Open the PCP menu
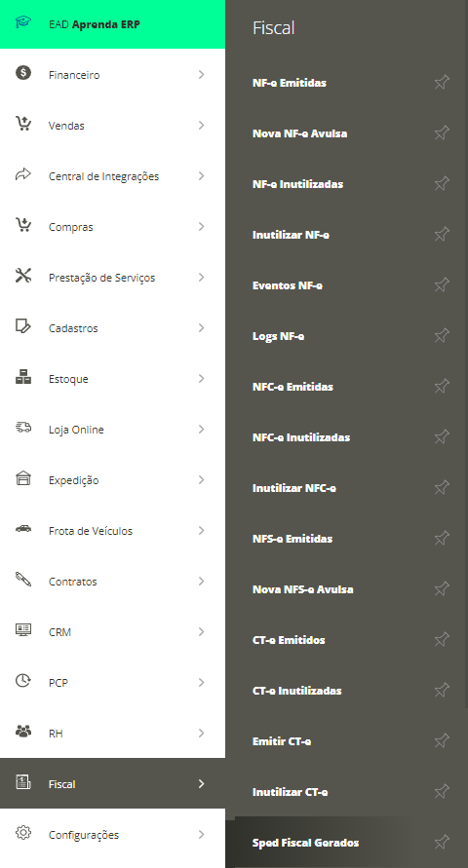468x868 pixels. pyautogui.click(x=112, y=683)
